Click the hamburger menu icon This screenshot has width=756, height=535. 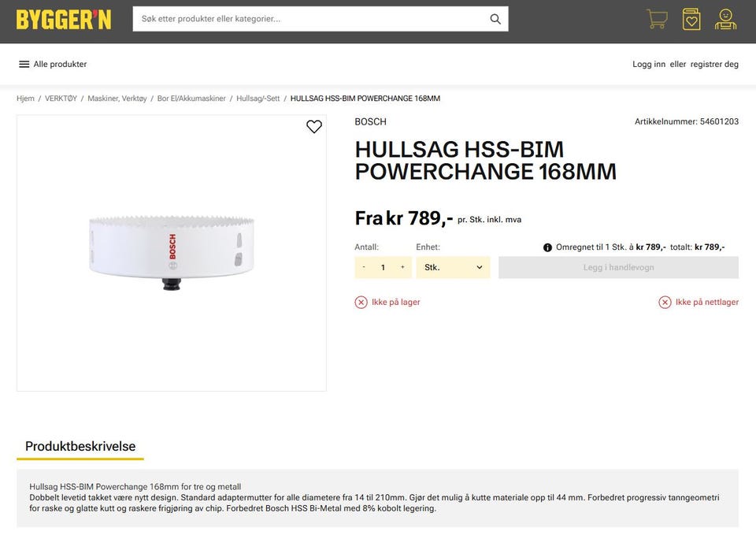[24, 65]
